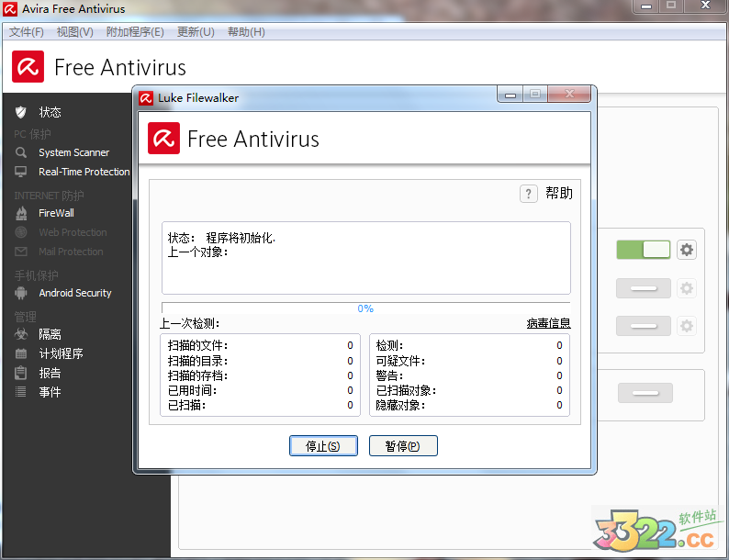Click the 停止(S) stop button
This screenshot has height=560, width=729.
click(323, 445)
